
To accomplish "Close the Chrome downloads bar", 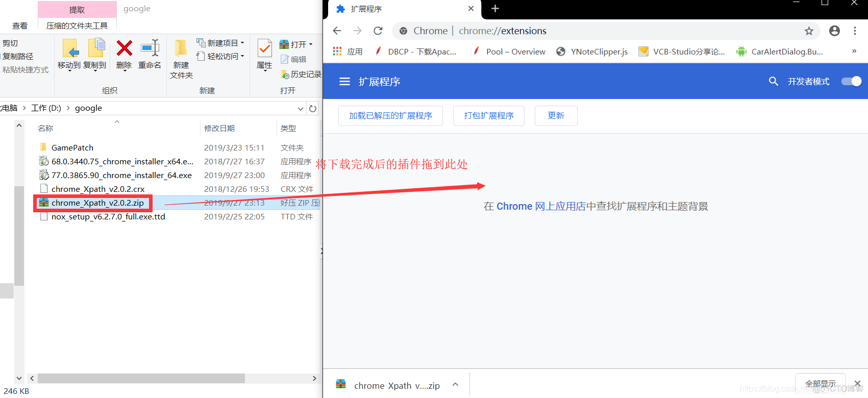I will pyautogui.click(x=857, y=383).
